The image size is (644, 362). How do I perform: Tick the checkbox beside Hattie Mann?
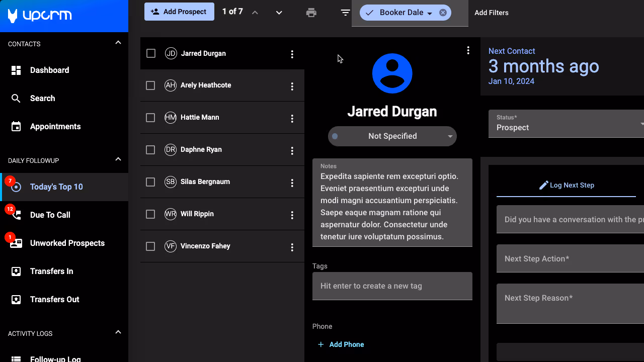click(150, 118)
